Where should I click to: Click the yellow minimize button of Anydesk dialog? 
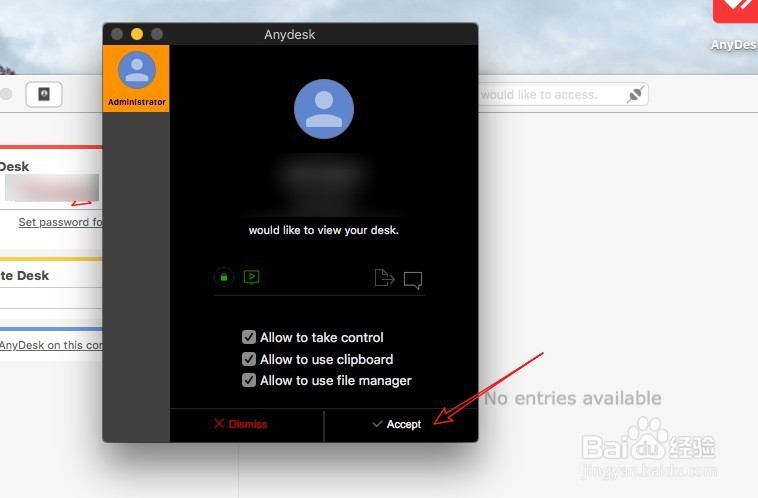[x=137, y=34]
